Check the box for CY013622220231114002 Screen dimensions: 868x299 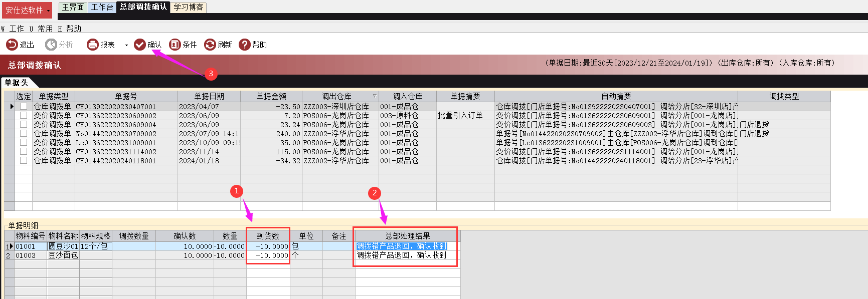point(24,151)
